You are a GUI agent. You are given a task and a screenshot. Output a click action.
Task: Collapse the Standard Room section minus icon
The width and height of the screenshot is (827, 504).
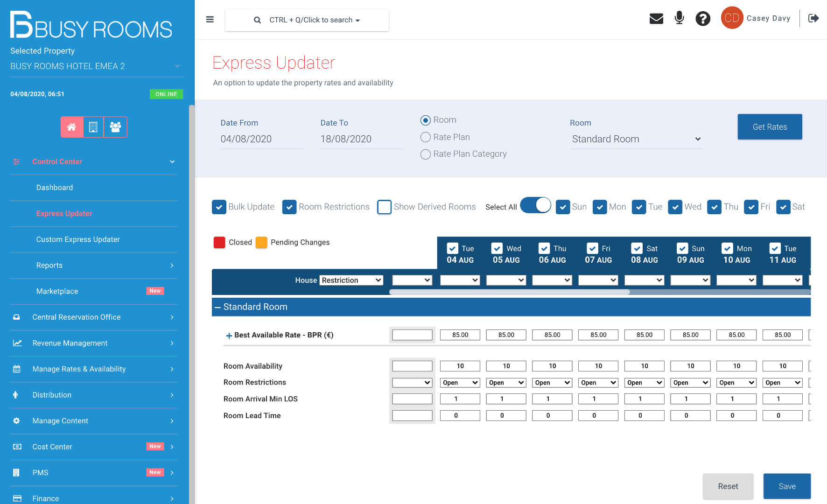(217, 307)
